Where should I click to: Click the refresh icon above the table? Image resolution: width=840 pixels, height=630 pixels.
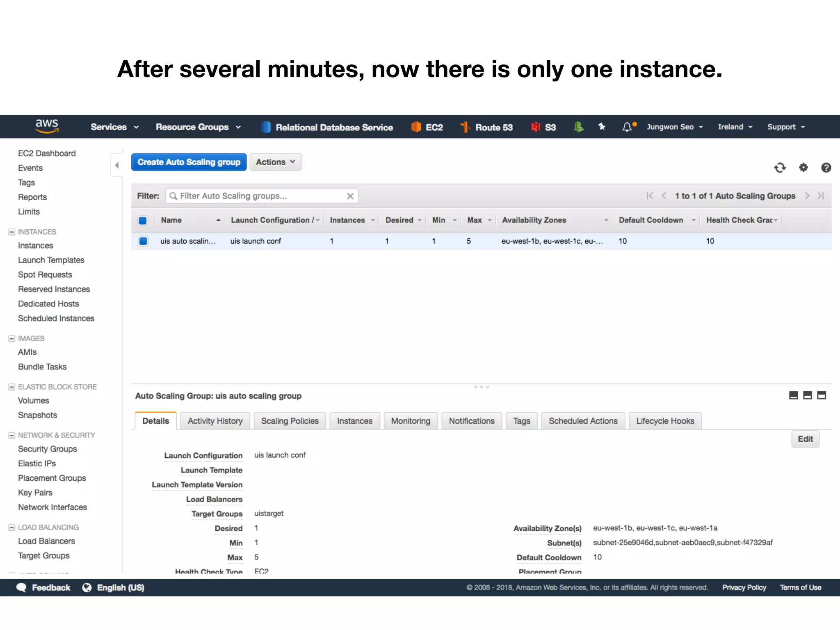pos(780,168)
